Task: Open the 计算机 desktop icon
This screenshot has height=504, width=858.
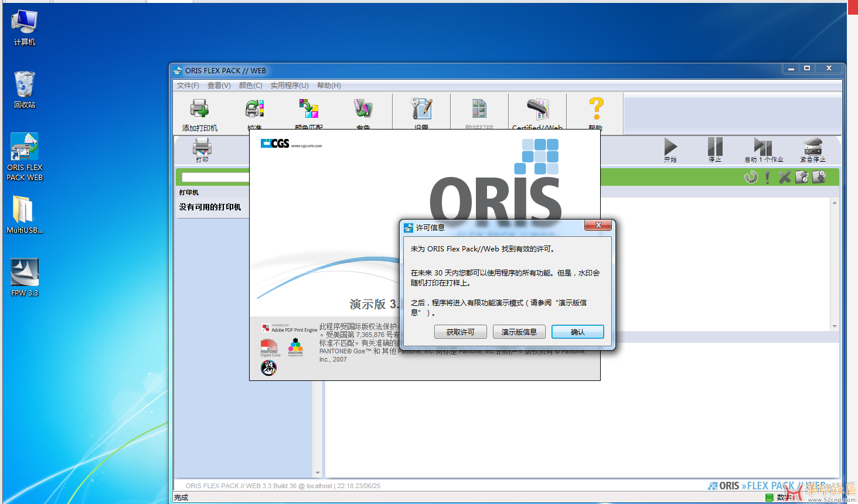Action: point(24,28)
